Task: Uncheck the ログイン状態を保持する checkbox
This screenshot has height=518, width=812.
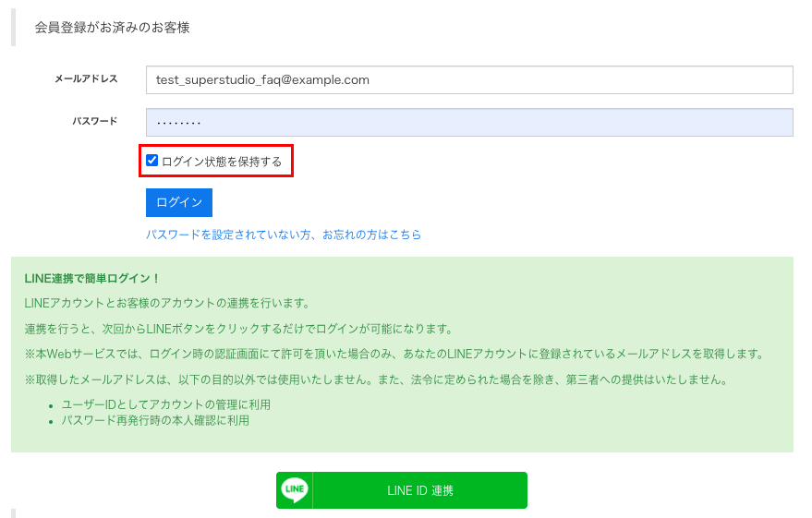Action: tap(151, 161)
